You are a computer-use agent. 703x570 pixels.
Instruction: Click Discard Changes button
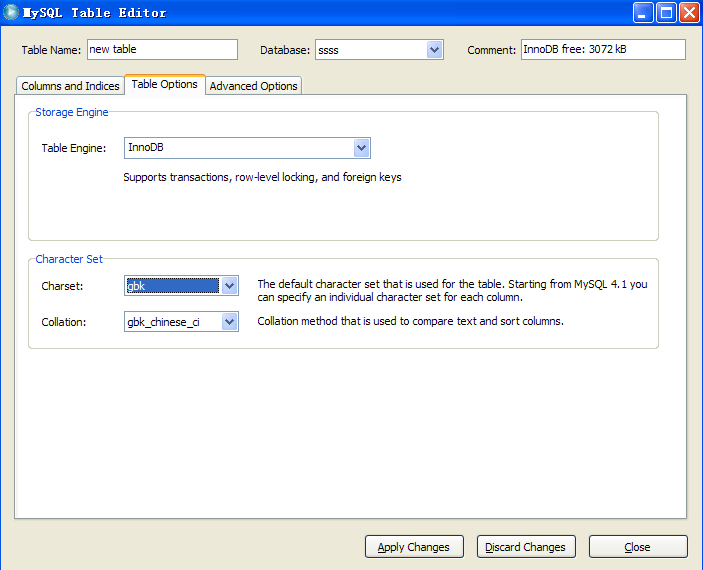(526, 547)
